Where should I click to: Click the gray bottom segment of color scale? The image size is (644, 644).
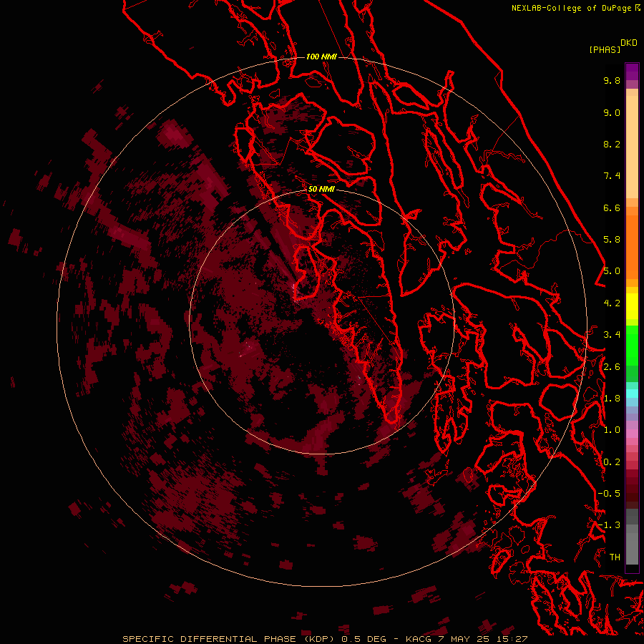click(632, 546)
